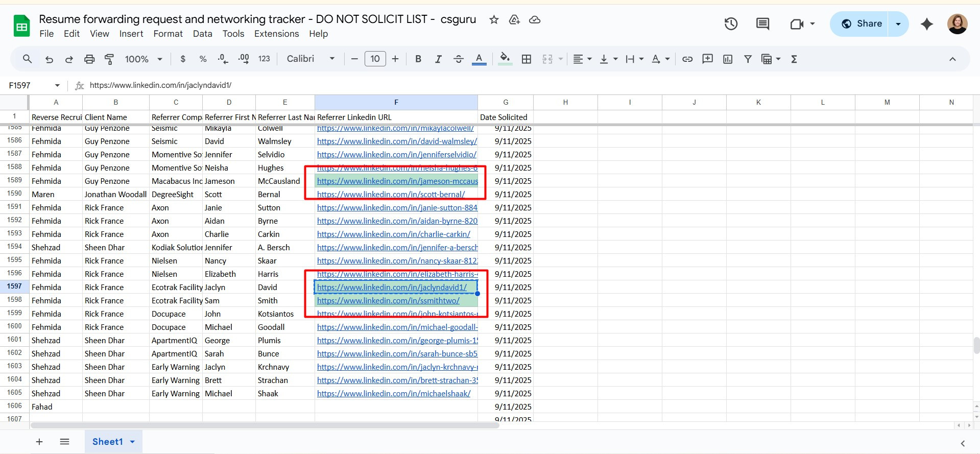Open the Name box dropdown arrow
The height and width of the screenshot is (454, 980).
[57, 85]
